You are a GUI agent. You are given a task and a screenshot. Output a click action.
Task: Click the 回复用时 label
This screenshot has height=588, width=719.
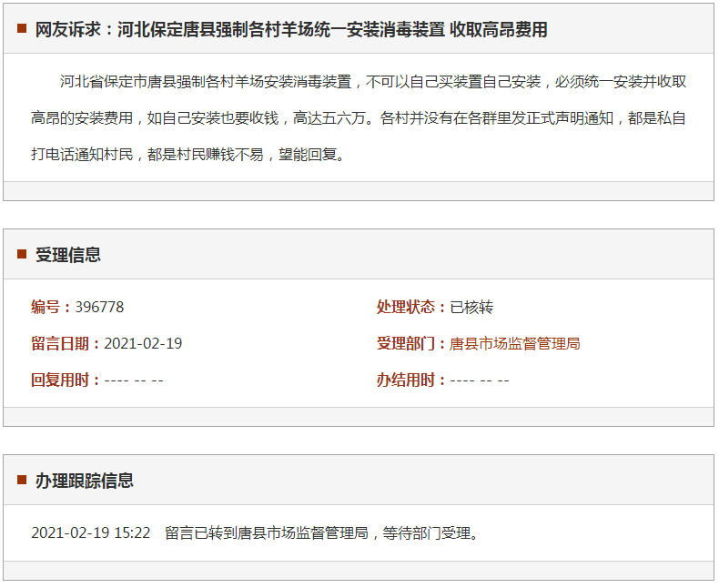coord(66,380)
